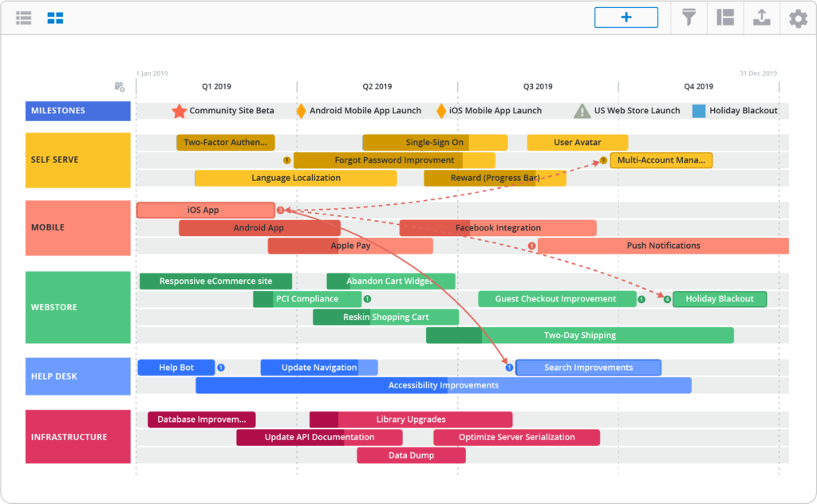This screenshot has width=817, height=504.
Task: Switch to list view icon
Action: point(24,18)
